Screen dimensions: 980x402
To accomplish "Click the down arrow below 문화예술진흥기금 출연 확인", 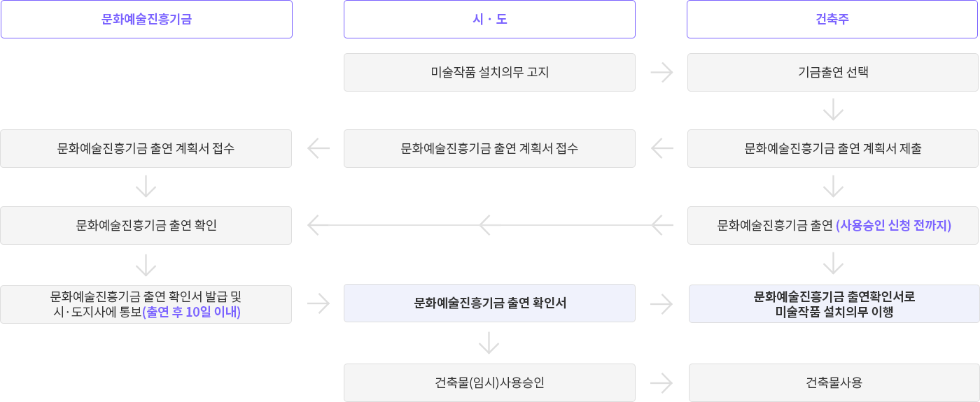I will 146,265.
